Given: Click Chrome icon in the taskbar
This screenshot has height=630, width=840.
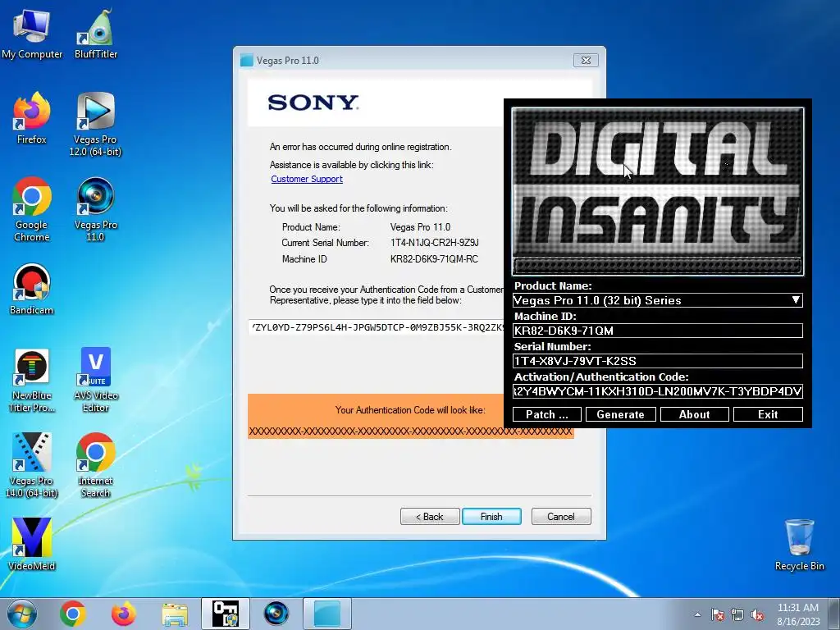Looking at the screenshot, I should (x=73, y=614).
